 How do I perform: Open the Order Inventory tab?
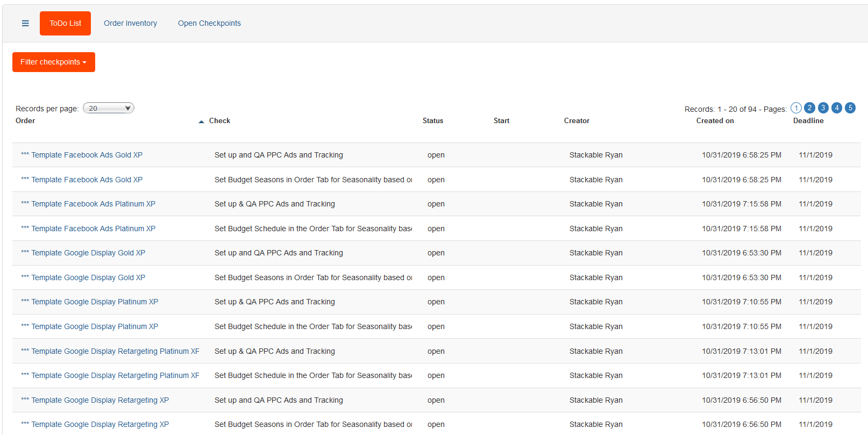pos(130,23)
